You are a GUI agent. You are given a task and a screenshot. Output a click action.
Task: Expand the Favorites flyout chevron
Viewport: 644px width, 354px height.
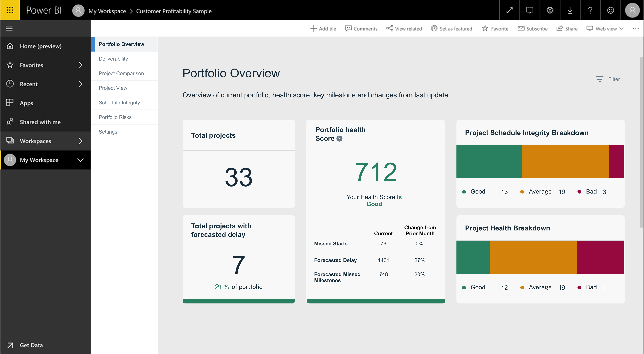(x=81, y=65)
